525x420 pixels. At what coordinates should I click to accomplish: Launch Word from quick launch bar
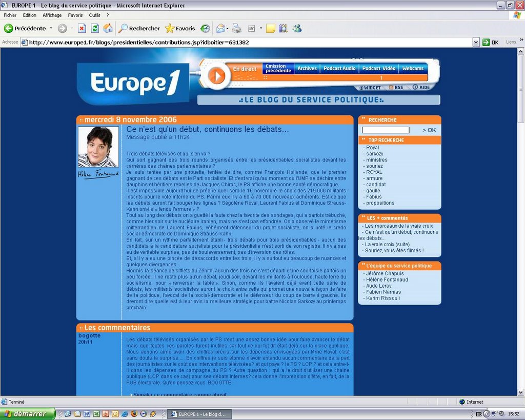coord(87,414)
